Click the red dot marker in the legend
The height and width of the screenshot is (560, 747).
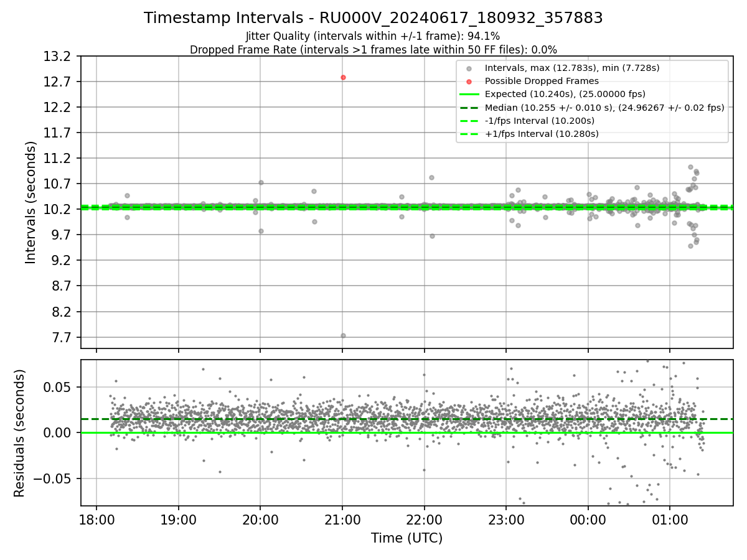coord(469,82)
